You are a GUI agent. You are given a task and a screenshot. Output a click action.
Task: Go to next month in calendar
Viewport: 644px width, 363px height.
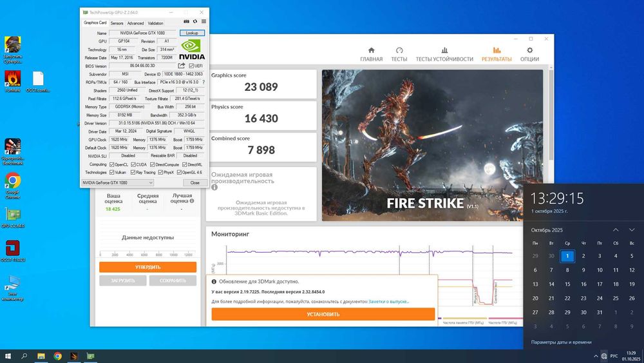pos(632,230)
